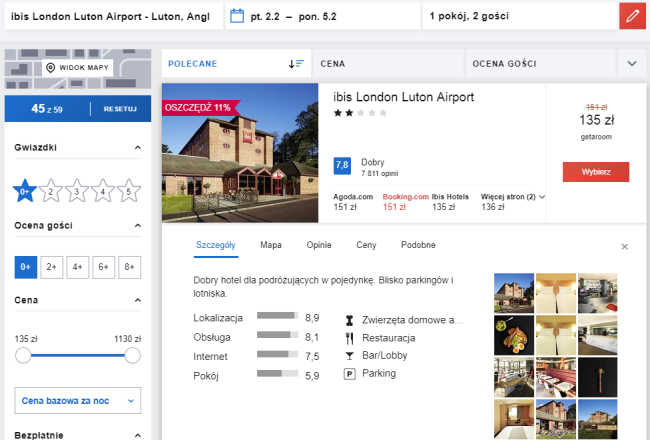Choose guest rating 4+ filter
Image resolution: width=650 pixels, height=440 pixels.
(x=78, y=267)
